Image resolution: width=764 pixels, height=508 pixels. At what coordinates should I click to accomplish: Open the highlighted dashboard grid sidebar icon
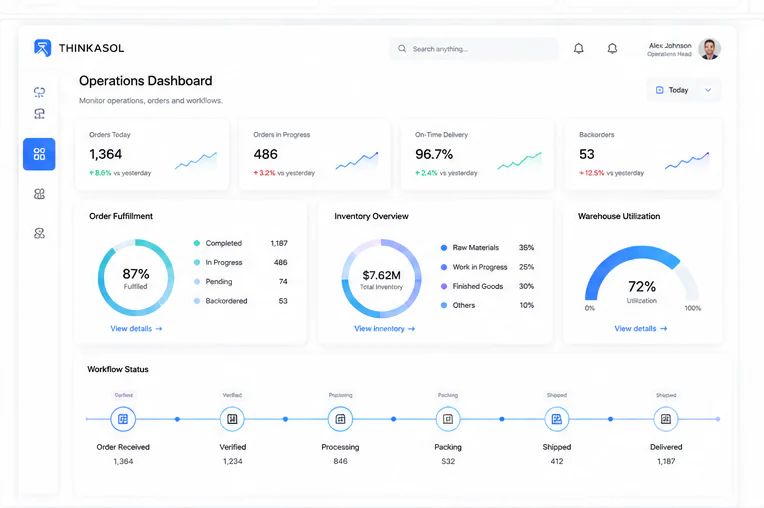click(x=39, y=154)
